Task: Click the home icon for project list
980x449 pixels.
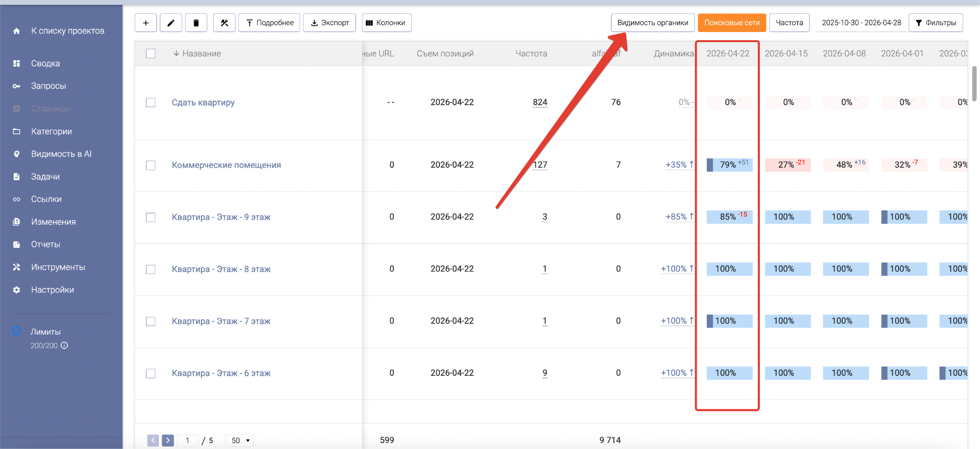Action: coord(17,31)
